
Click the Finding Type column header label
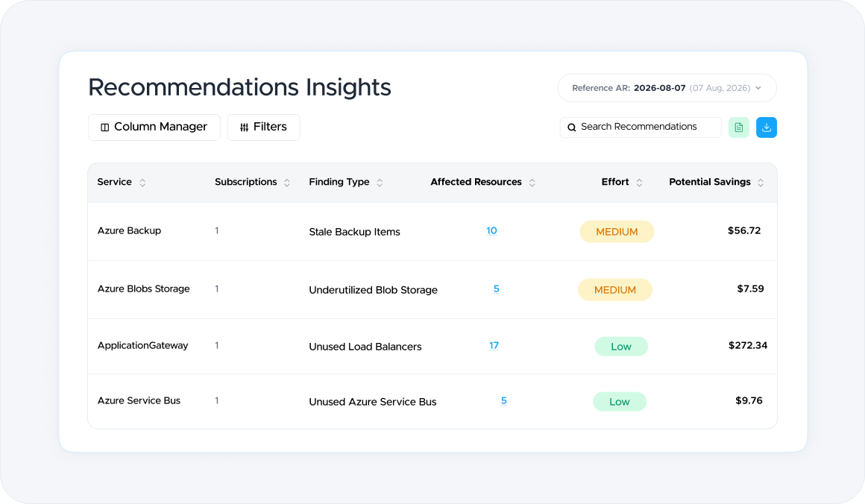coord(339,182)
